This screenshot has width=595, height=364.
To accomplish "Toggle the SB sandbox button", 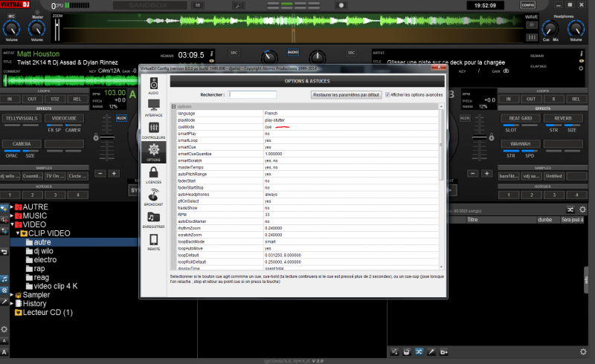I will click(x=198, y=5).
